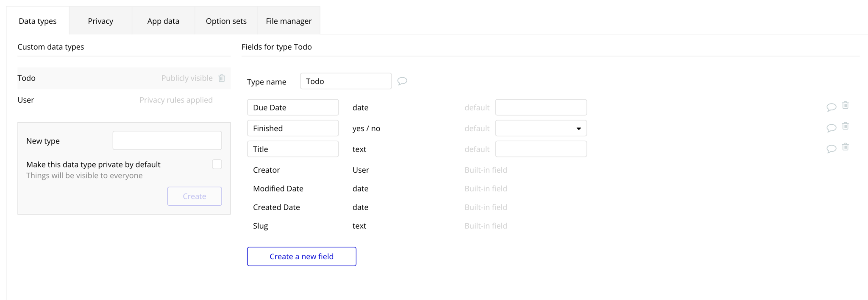The width and height of the screenshot is (868, 300).
Task: Open comment bubble next to Type name
Action: [x=402, y=81]
